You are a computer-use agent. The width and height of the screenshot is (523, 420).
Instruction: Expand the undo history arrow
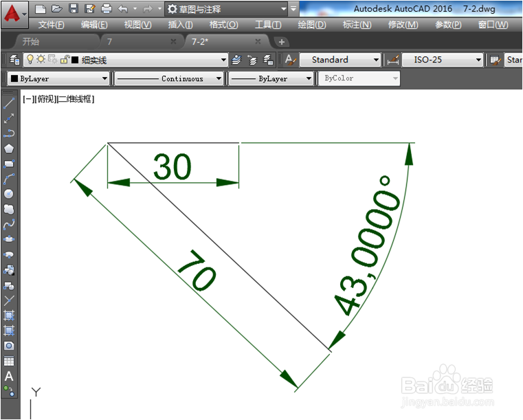(135, 9)
